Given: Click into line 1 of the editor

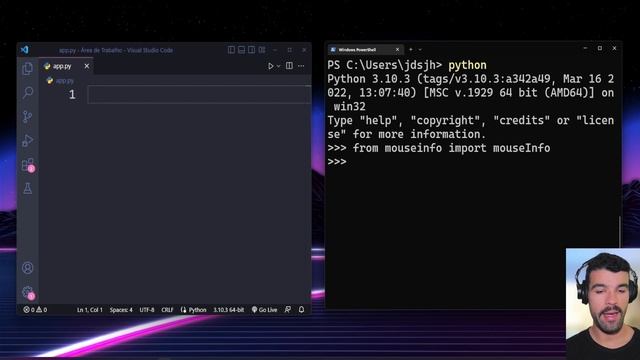Looking at the screenshot, I should coord(199,94).
